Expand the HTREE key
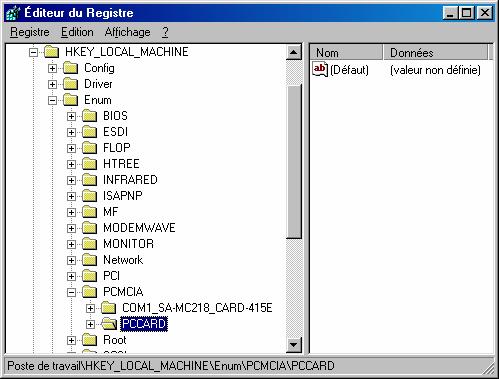This screenshot has height=379, width=499. 71,164
